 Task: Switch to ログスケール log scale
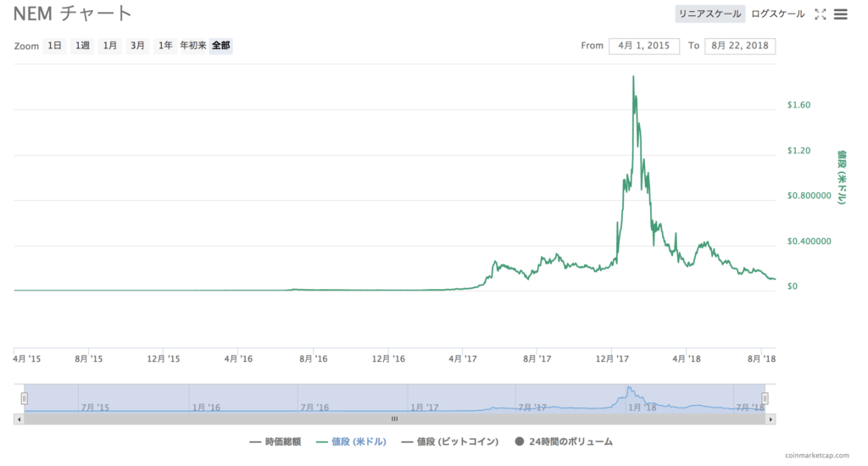778,14
